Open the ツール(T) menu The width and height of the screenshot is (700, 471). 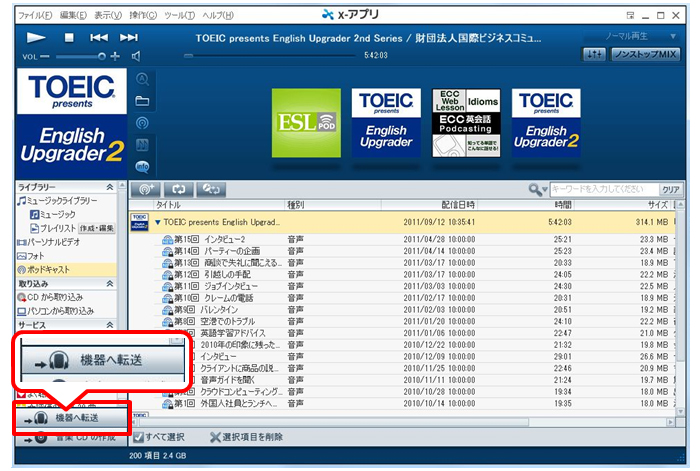(179, 15)
